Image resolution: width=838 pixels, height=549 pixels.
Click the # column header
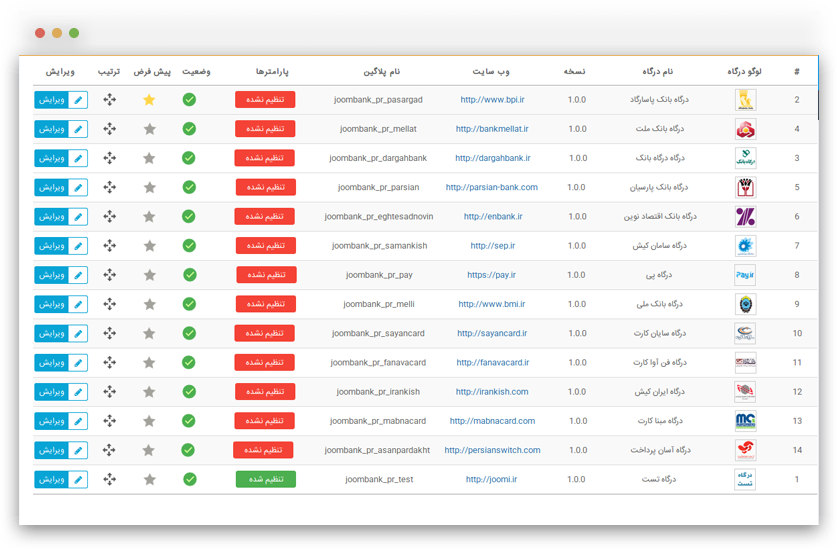click(796, 72)
